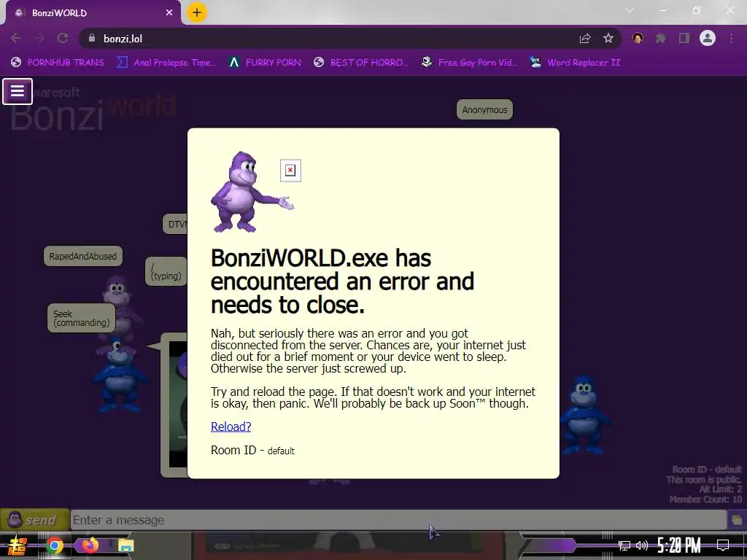Share this page icon
This screenshot has height=560, width=747.
click(x=585, y=39)
